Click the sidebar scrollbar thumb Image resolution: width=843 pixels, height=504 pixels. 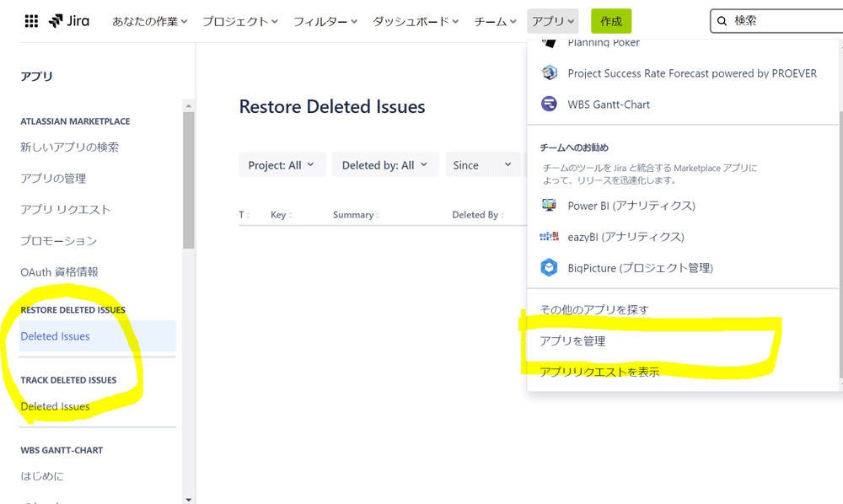pos(188,180)
